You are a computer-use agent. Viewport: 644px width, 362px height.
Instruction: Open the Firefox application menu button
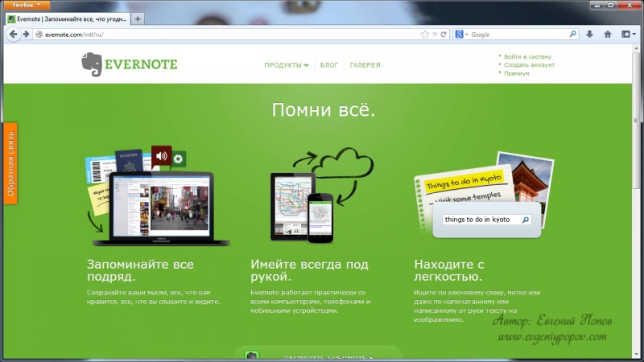pos(26,5)
